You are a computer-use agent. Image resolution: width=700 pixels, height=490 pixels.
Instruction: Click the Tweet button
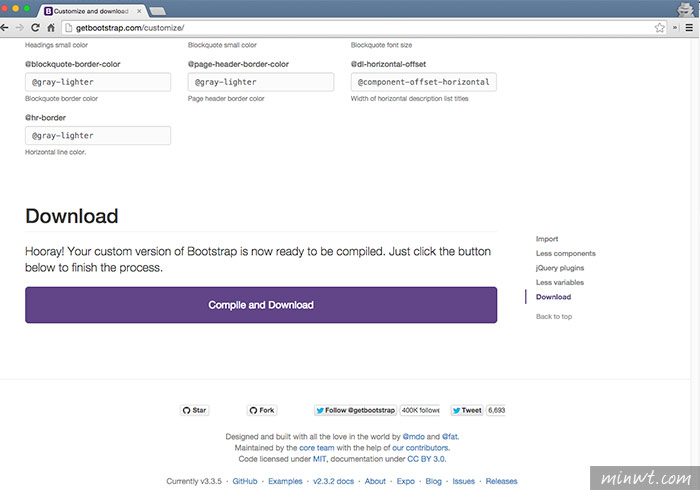click(467, 410)
